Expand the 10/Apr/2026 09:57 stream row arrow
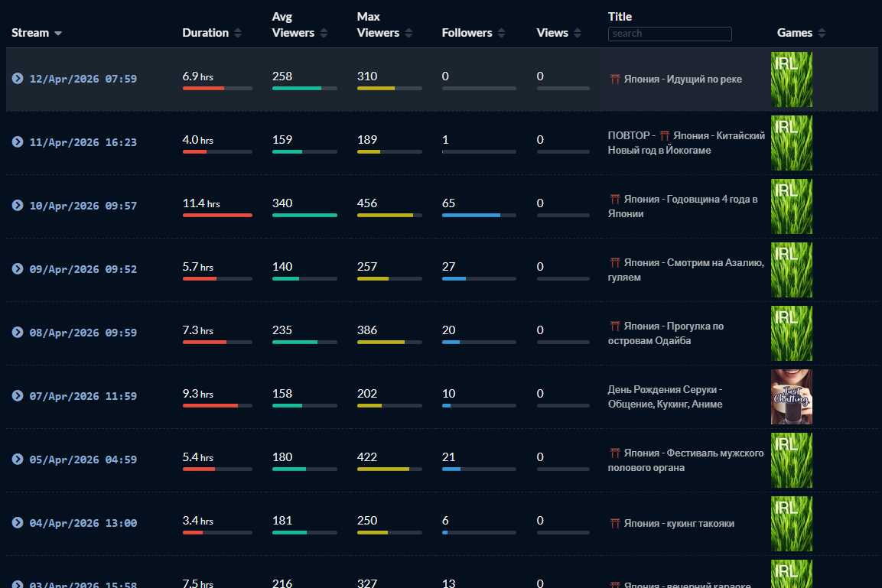This screenshot has width=882, height=588. pos(18,205)
